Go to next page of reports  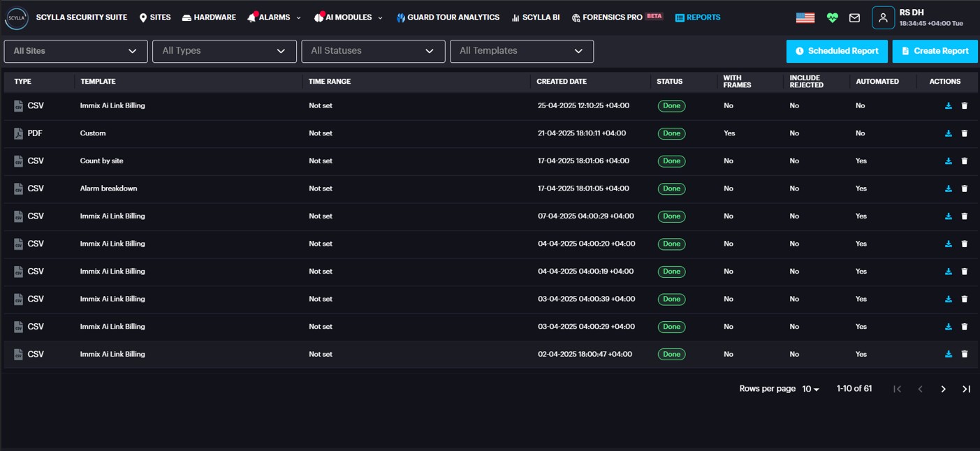coord(943,389)
